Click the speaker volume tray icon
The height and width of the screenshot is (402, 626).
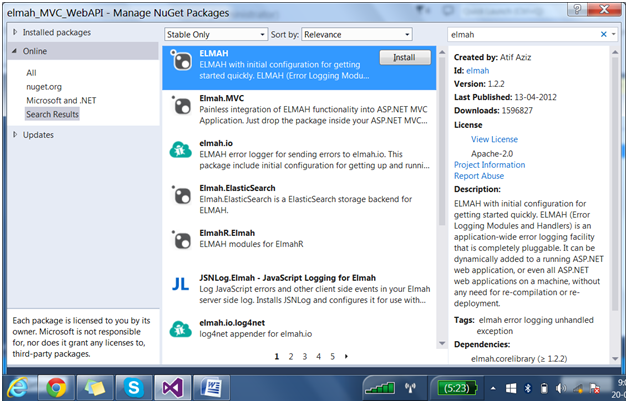(561, 388)
